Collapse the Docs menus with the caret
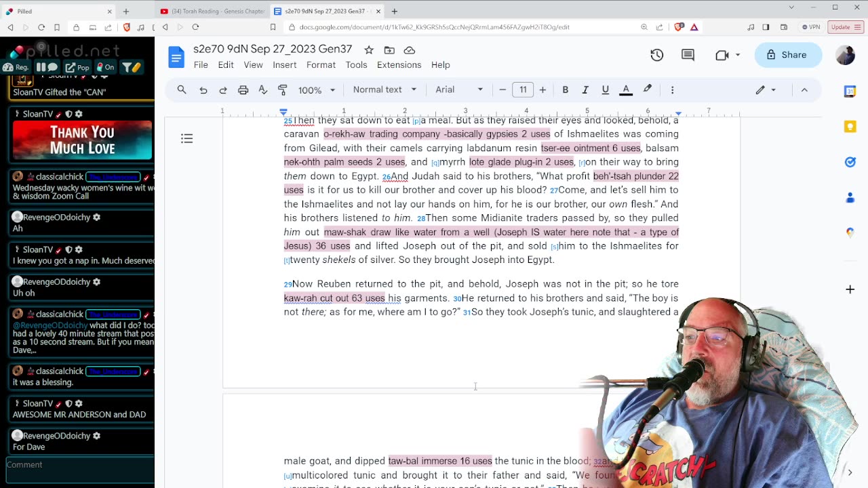868x488 pixels. coord(804,89)
